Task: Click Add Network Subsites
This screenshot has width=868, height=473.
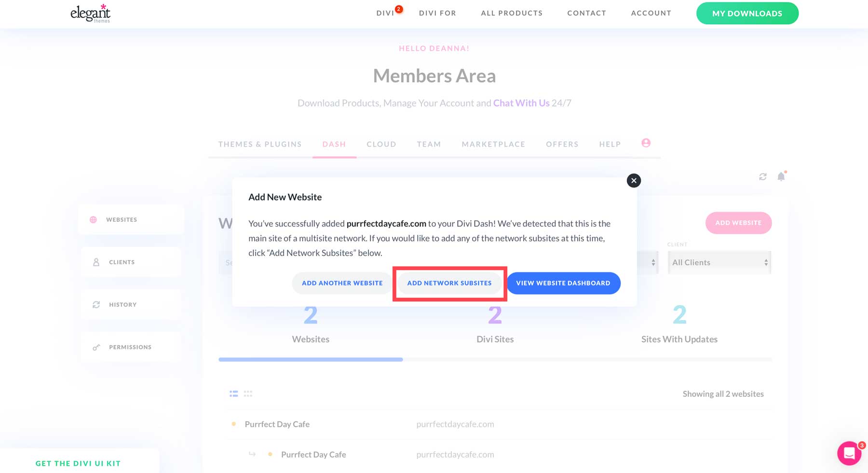Action: click(449, 283)
